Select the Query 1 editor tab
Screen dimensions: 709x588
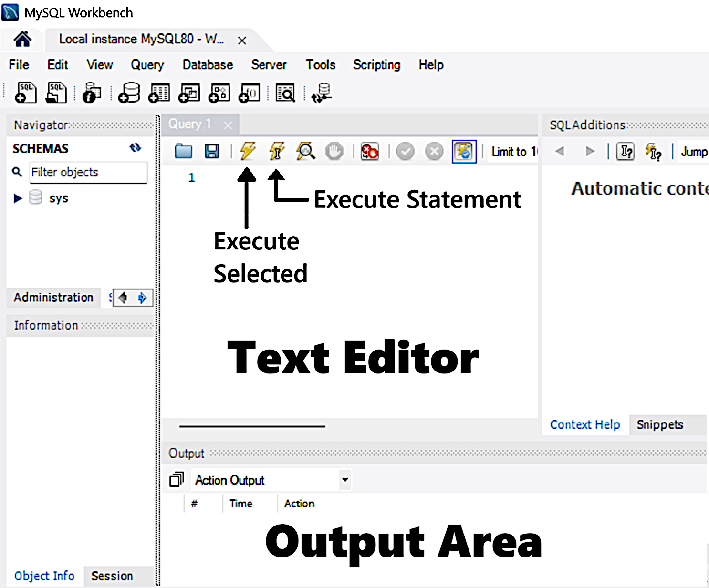pos(189,124)
